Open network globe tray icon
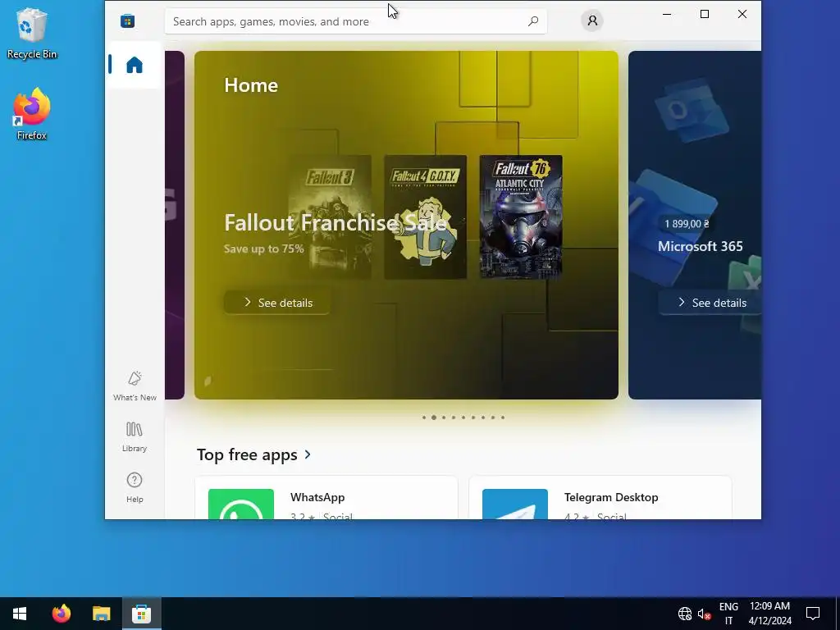Viewport: 840px width, 630px height. click(685, 614)
